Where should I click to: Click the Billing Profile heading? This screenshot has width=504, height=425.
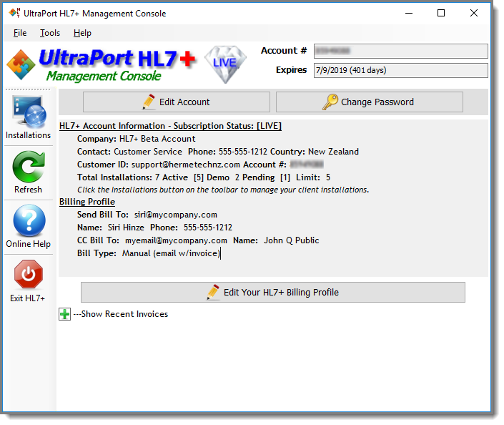[87, 202]
